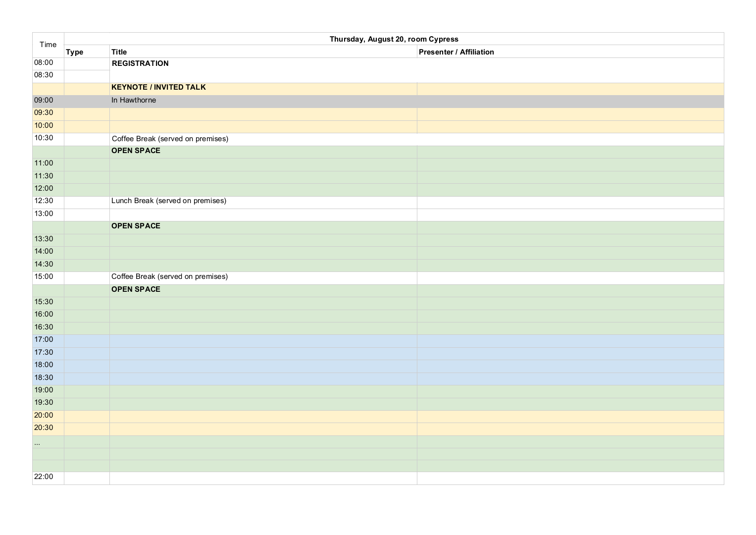
Task: Select the OPEN SPACE heading above 11:00
Action: 136,151
